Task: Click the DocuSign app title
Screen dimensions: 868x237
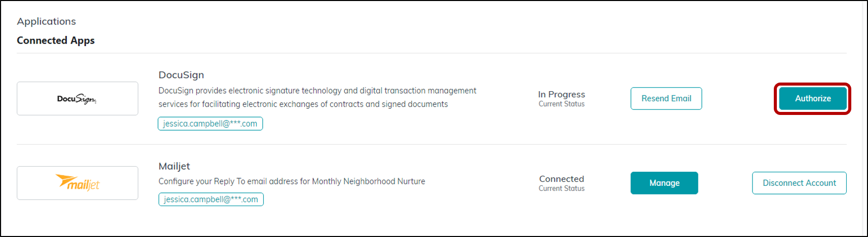Action: [x=181, y=75]
